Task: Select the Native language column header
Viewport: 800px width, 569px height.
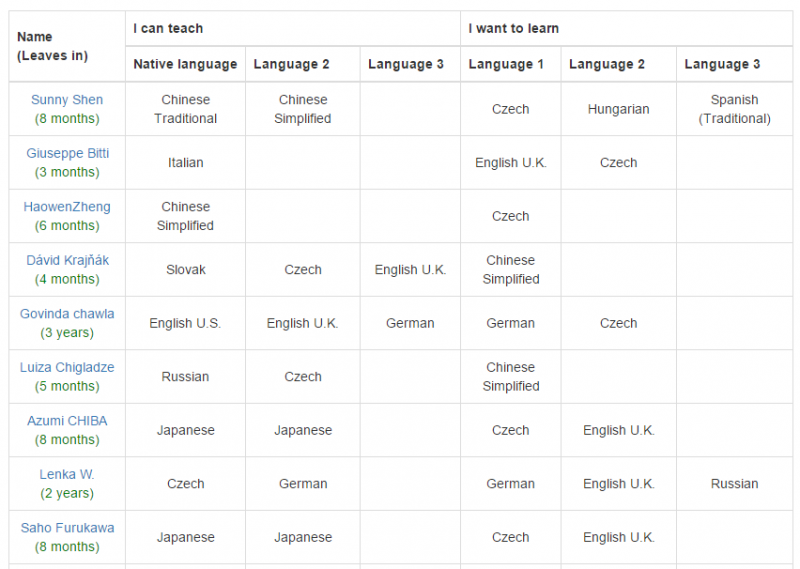Action: 185,64
